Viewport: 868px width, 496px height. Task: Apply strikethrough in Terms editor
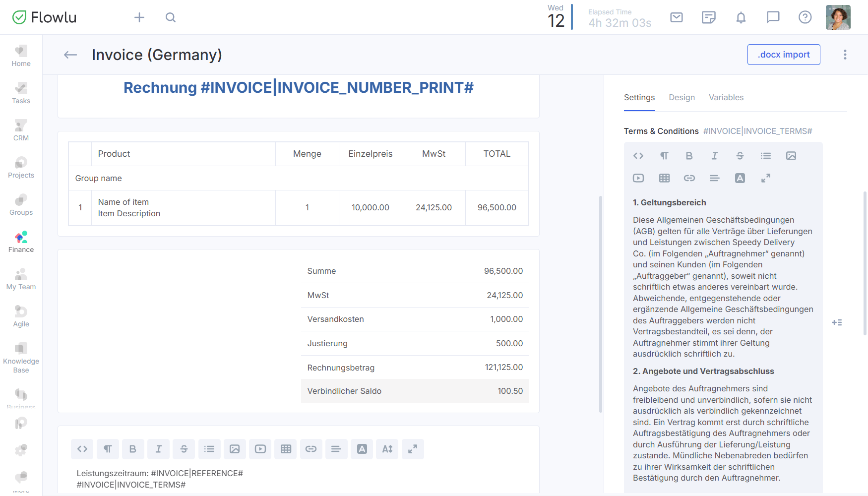coord(740,156)
